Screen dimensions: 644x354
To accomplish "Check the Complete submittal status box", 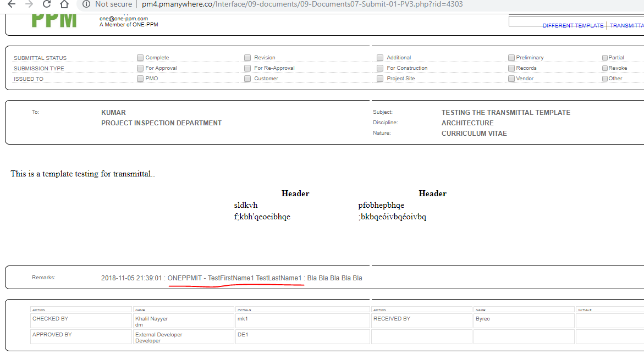I will tap(140, 58).
